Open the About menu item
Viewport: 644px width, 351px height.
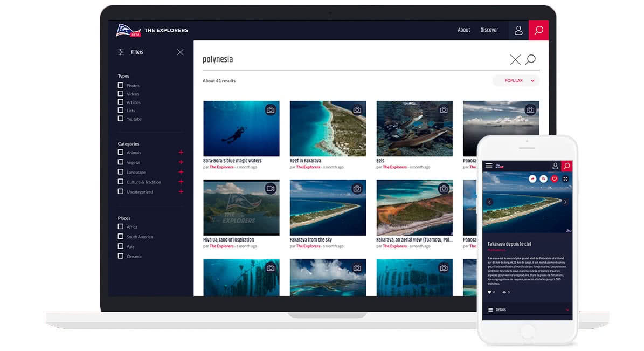(x=464, y=30)
